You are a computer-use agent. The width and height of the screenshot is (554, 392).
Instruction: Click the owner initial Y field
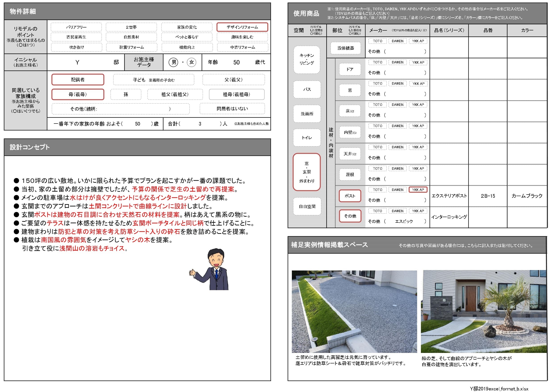77,63
